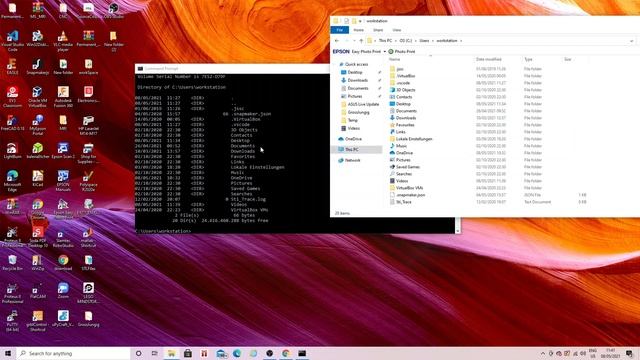The image size is (640, 360).
Task: Sort by the Date modified column header
Action: click(489, 60)
